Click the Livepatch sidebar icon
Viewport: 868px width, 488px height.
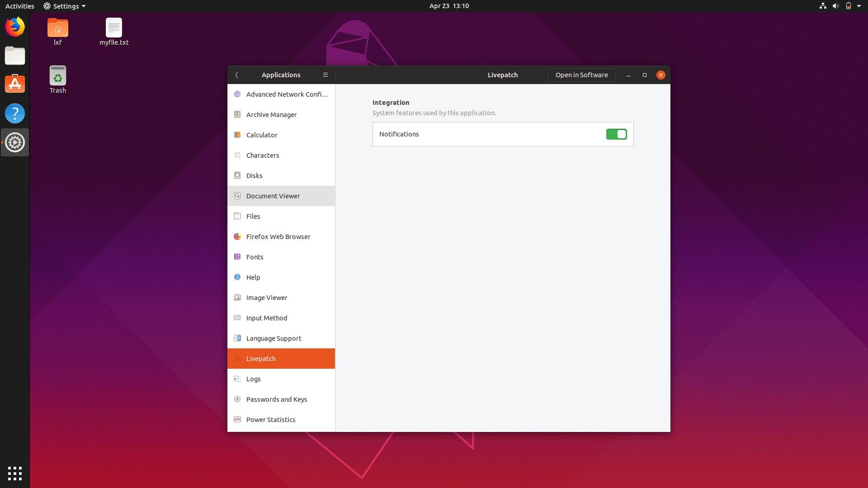(x=238, y=358)
